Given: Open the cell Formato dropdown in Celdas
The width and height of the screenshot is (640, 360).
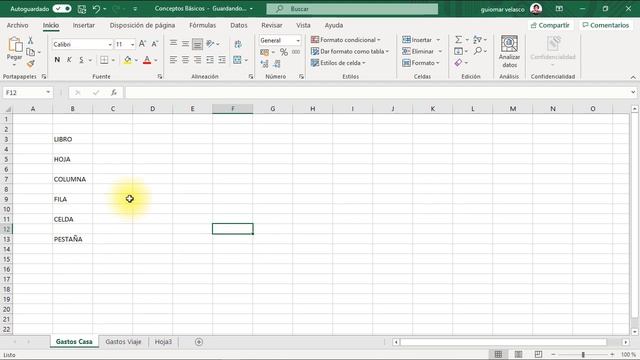Looking at the screenshot, I should point(421,63).
